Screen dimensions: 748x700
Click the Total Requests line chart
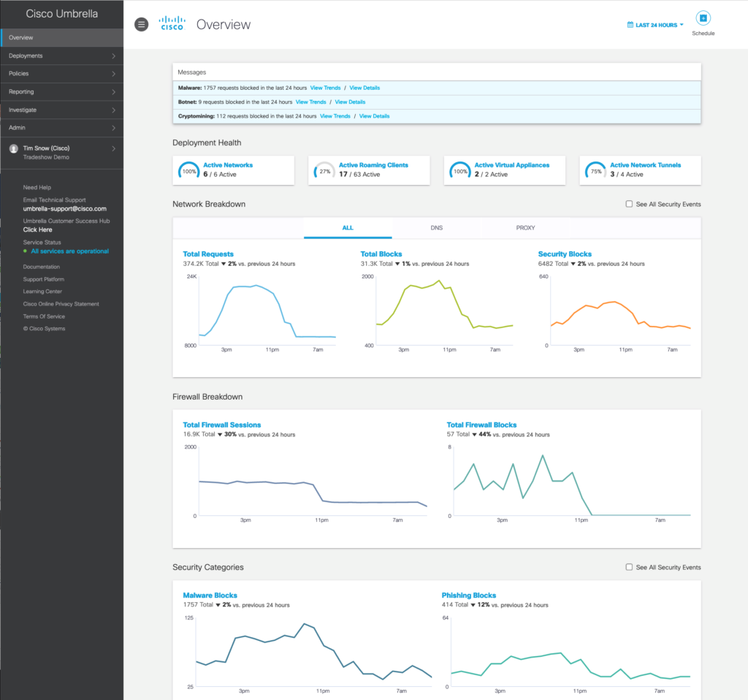pyautogui.click(x=267, y=311)
